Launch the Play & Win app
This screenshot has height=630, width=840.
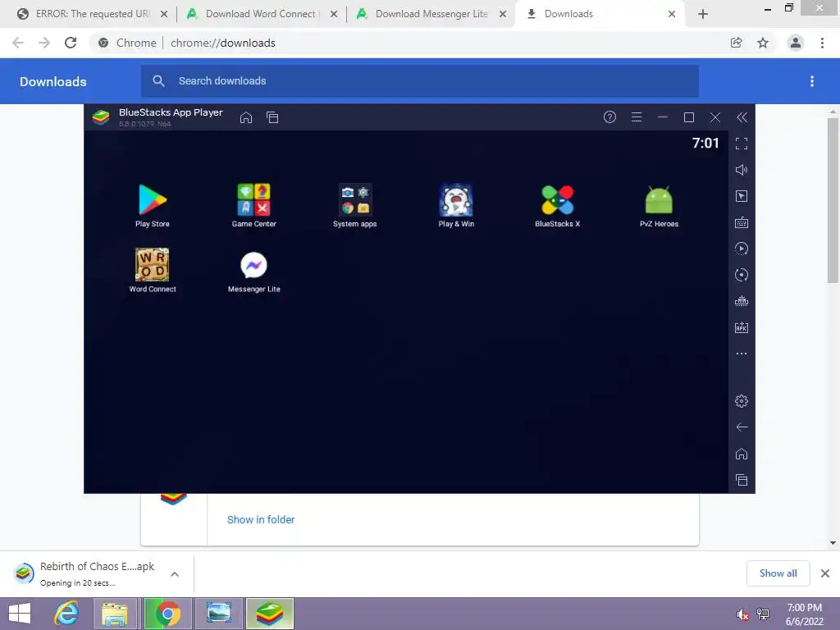pos(456,206)
